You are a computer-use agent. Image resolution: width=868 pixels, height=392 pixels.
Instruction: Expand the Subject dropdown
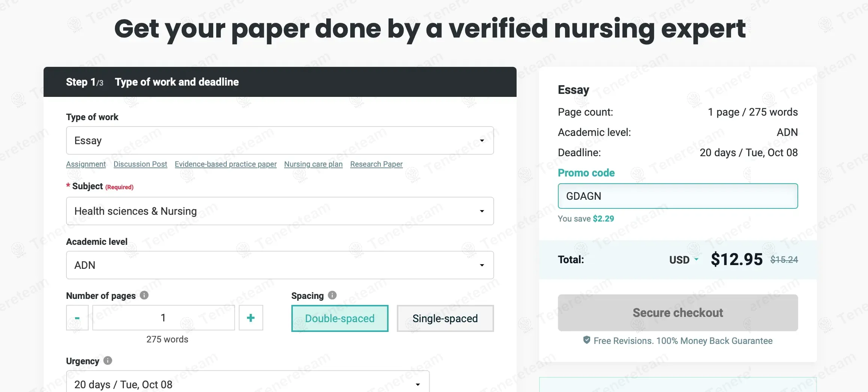coord(280,211)
